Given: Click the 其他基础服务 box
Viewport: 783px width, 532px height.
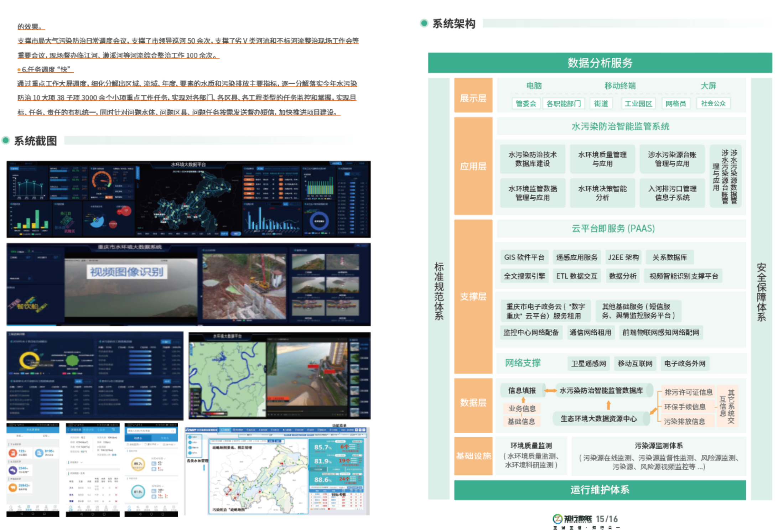Looking at the screenshot, I should pyautogui.click(x=639, y=311).
